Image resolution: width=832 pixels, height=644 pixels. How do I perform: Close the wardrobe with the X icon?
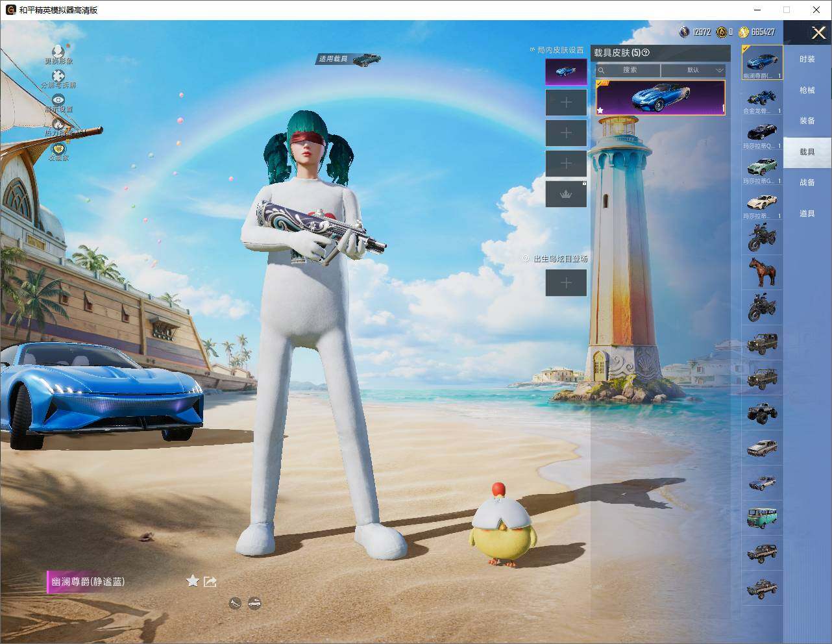(818, 32)
